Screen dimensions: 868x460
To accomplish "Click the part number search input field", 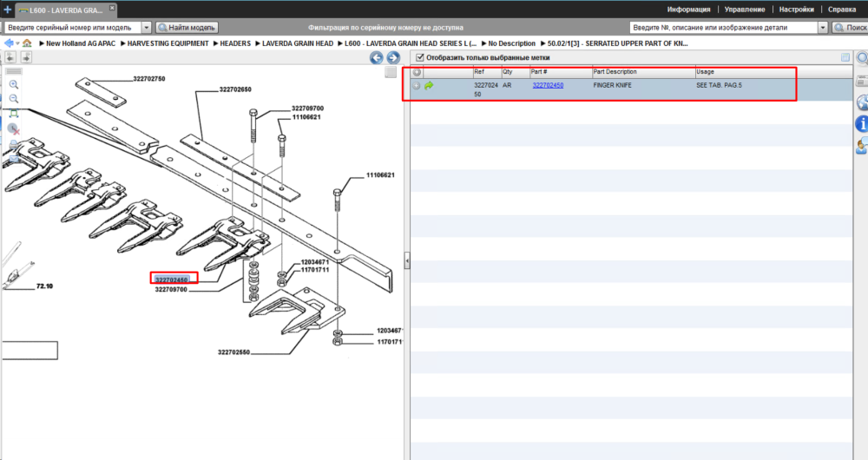I will click(x=724, y=27).
